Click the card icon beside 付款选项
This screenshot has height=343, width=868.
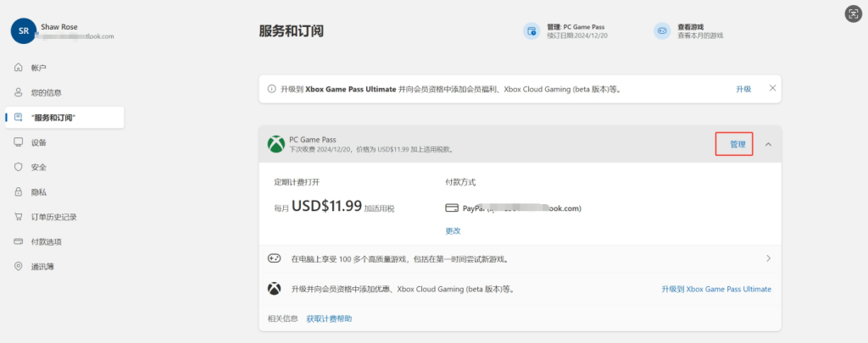[19, 241]
